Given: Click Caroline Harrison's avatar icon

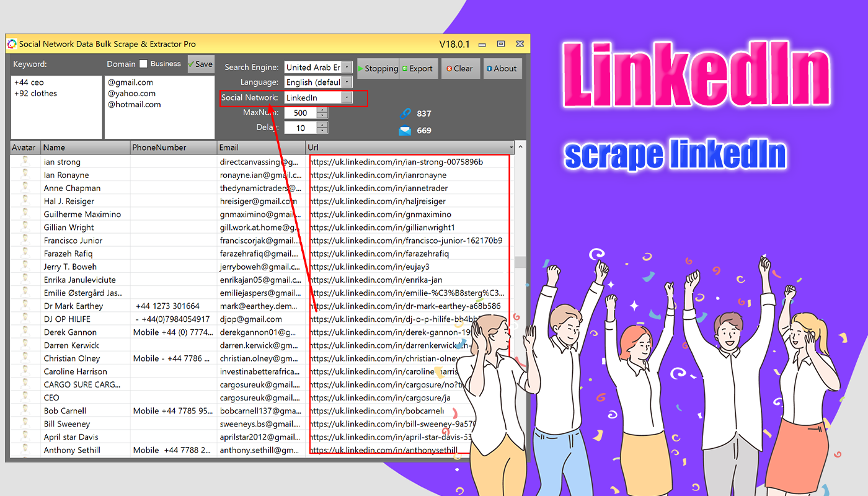Looking at the screenshot, I should pos(25,371).
